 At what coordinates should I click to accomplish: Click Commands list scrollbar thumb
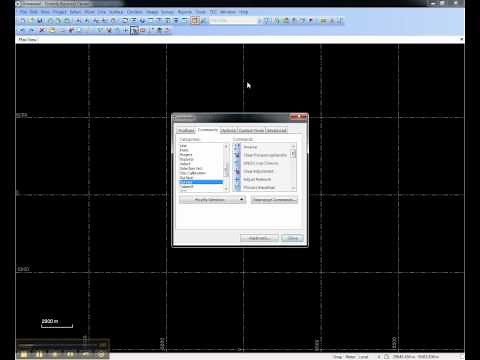293,154
